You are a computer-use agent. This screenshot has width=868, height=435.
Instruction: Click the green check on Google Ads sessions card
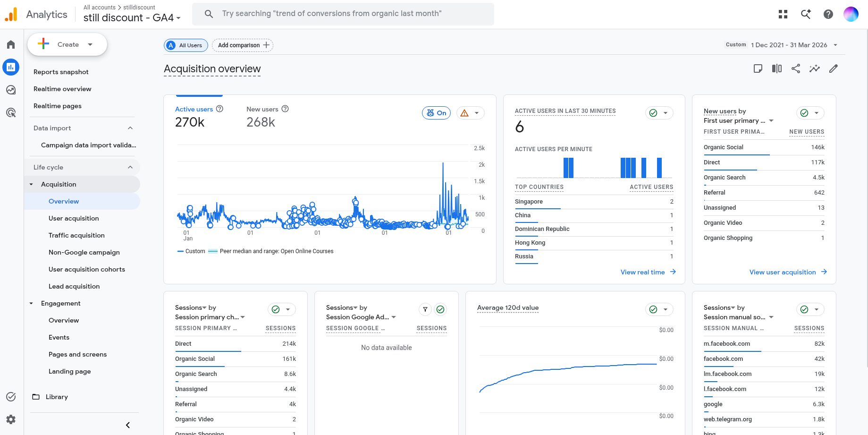tap(440, 309)
